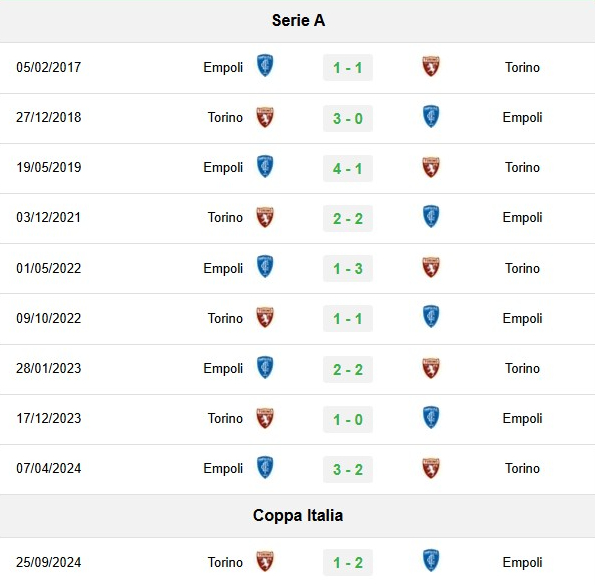The image size is (595, 585).
Task: Open the 1 - 2 Coppa Italia score
Action: (x=348, y=562)
